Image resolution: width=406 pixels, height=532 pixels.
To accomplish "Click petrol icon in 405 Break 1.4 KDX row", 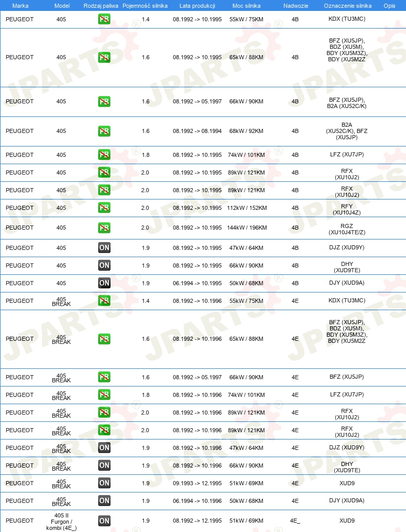I will click(x=104, y=301).
